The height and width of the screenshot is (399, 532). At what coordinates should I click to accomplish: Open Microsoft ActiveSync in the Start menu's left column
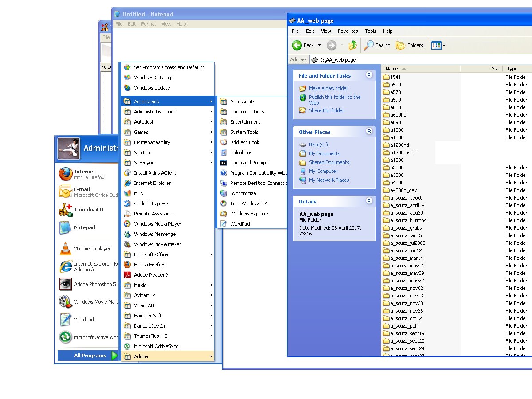(89, 337)
